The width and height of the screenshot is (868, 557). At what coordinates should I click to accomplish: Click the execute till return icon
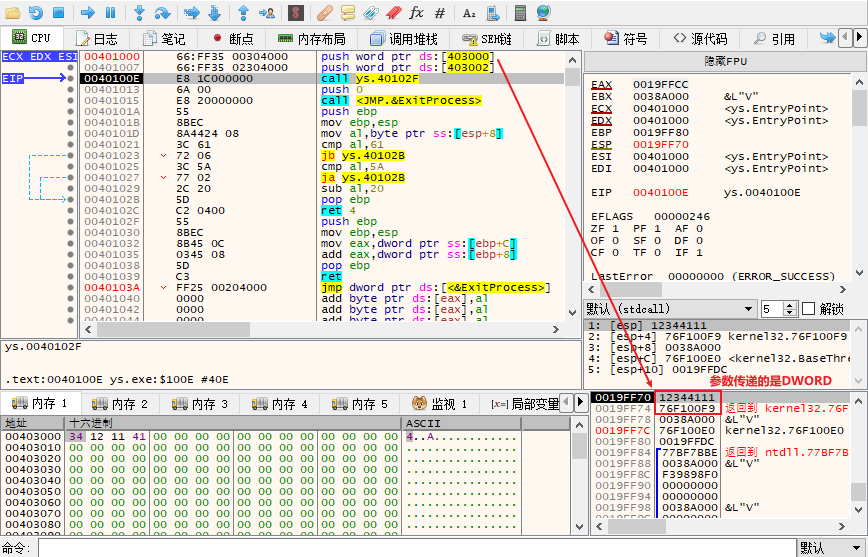pyautogui.click(x=244, y=12)
